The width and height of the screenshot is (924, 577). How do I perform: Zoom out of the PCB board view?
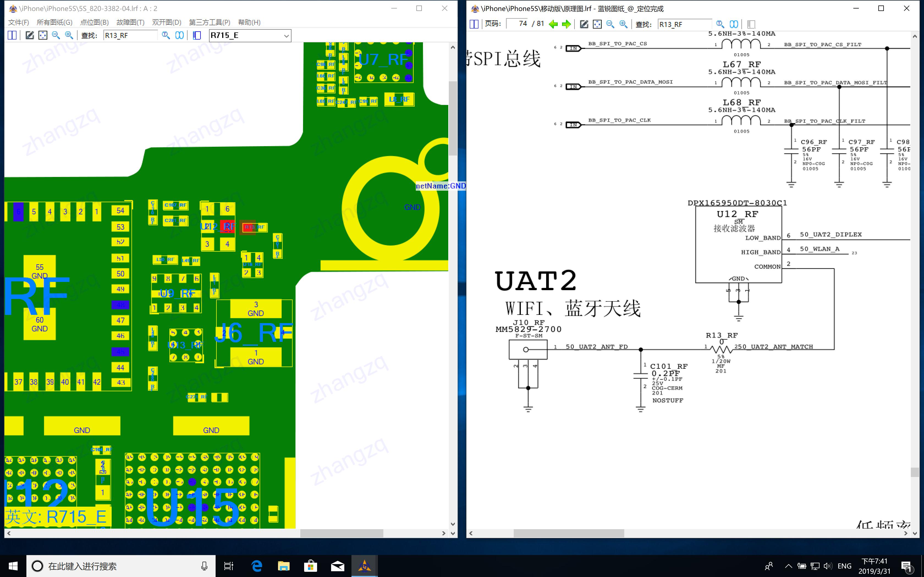pos(56,35)
